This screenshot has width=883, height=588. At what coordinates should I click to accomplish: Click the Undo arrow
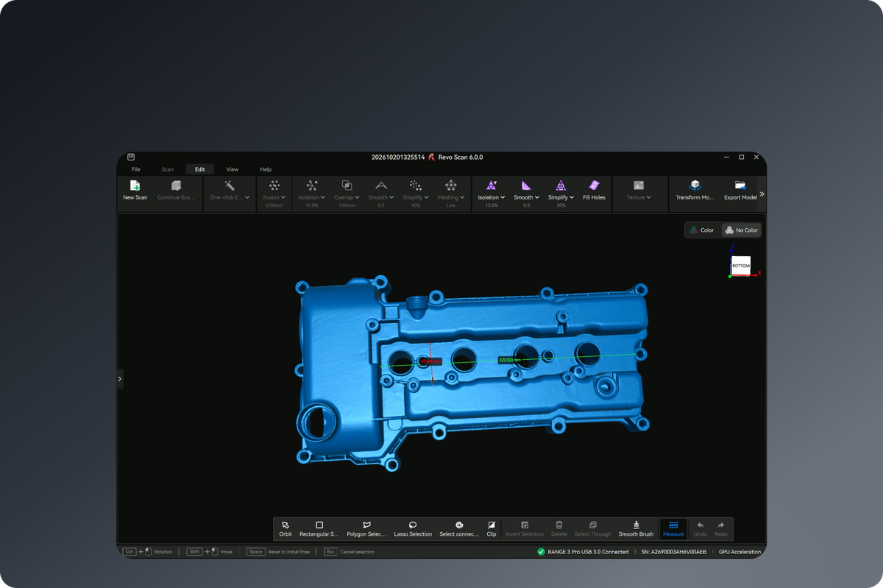(701, 525)
